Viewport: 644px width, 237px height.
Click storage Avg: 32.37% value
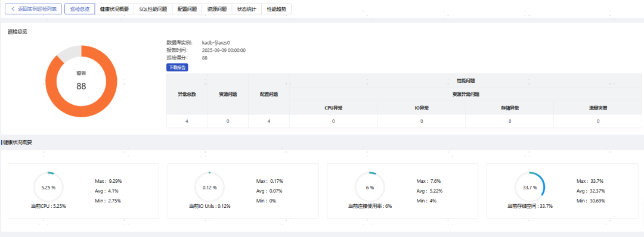click(590, 191)
